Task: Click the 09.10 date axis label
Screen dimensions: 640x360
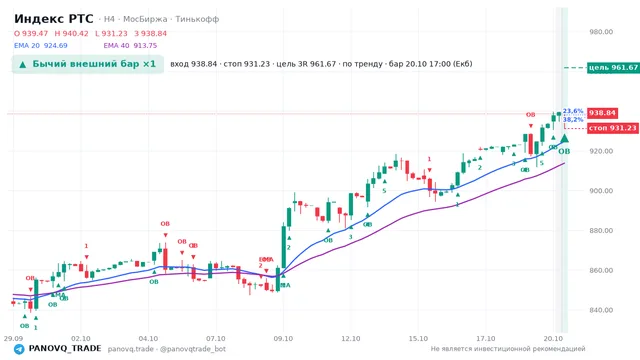Action: pos(283,338)
